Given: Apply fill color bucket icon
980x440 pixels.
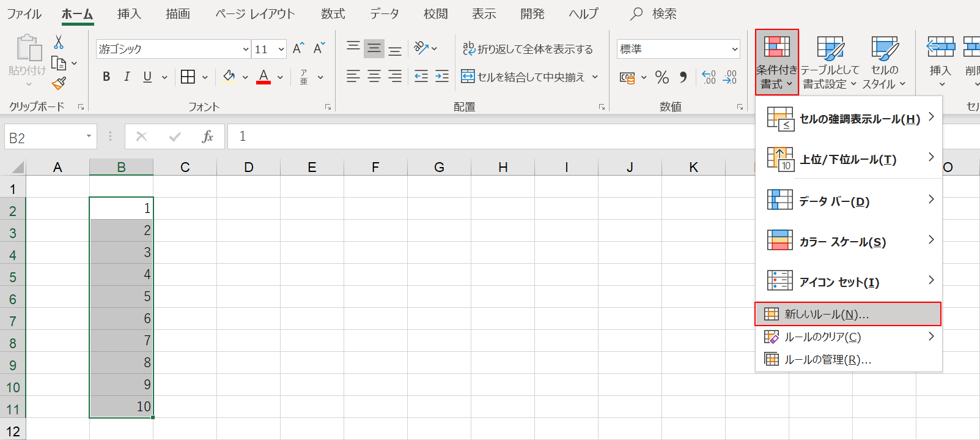Looking at the screenshot, I should click(x=229, y=76).
